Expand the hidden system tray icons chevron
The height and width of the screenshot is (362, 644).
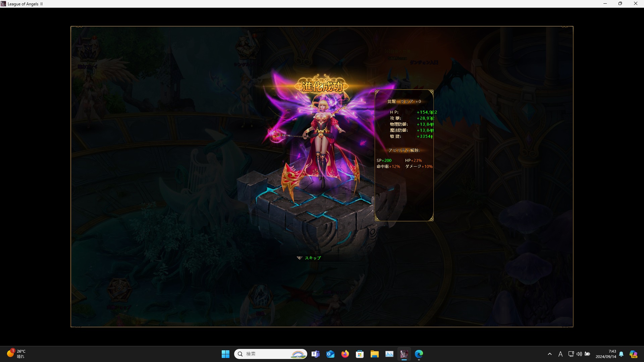coord(550,354)
